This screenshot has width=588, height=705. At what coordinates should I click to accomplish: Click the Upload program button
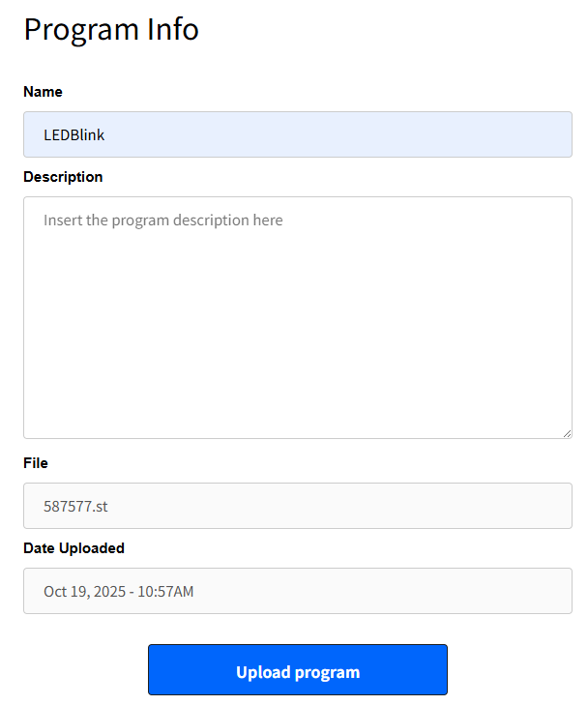[297, 670]
